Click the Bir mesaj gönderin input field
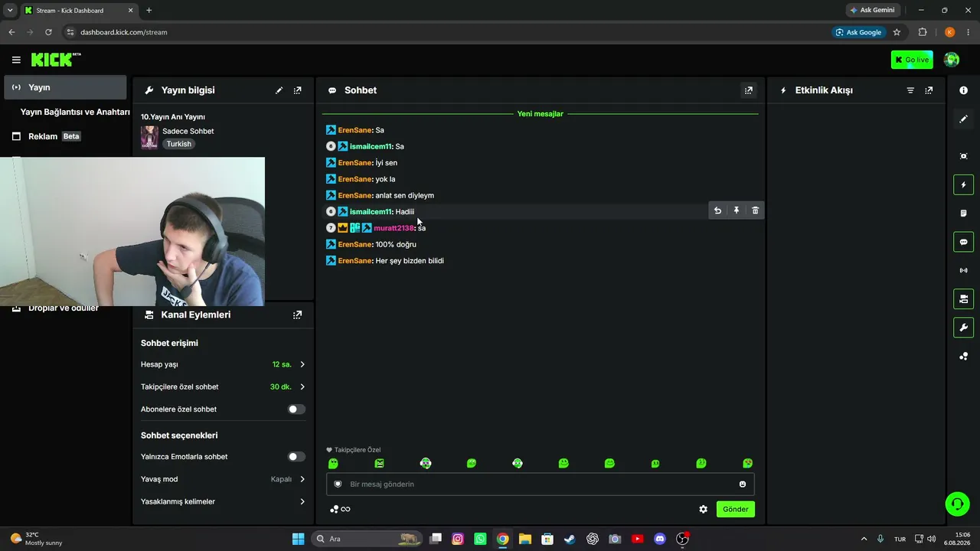The image size is (980, 551). (541, 484)
